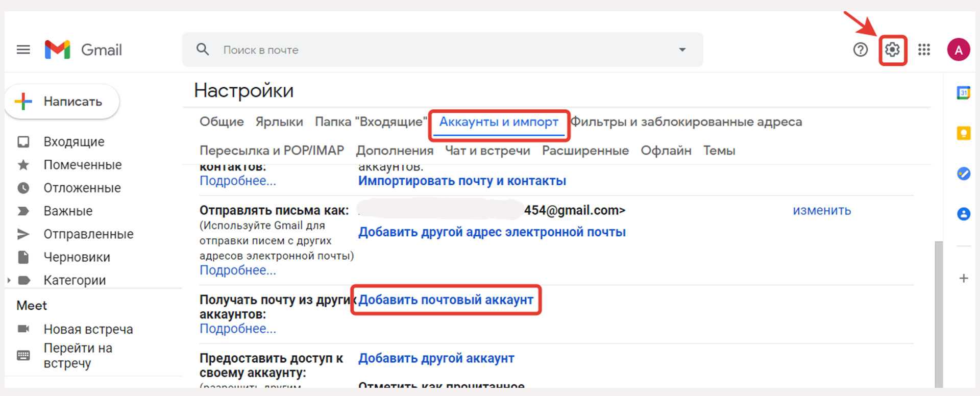Start a Новая встреча in Meet

[x=88, y=329]
